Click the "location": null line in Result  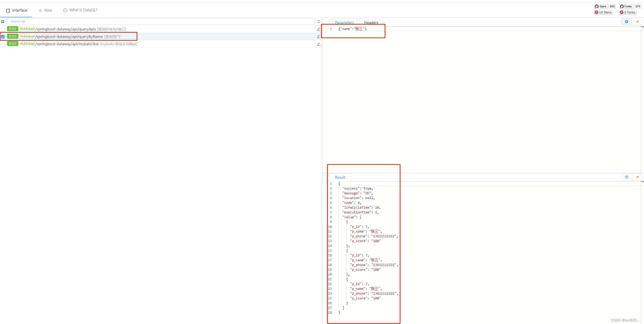click(358, 198)
